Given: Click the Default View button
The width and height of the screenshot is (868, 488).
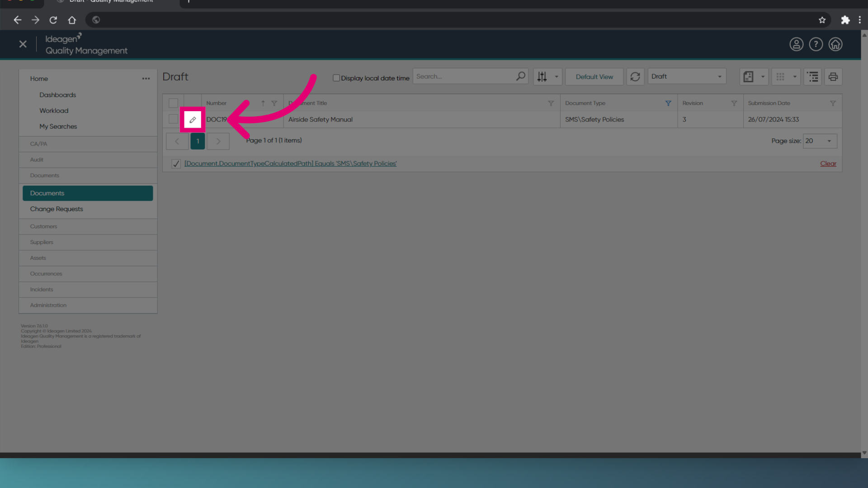Looking at the screenshot, I should [594, 77].
